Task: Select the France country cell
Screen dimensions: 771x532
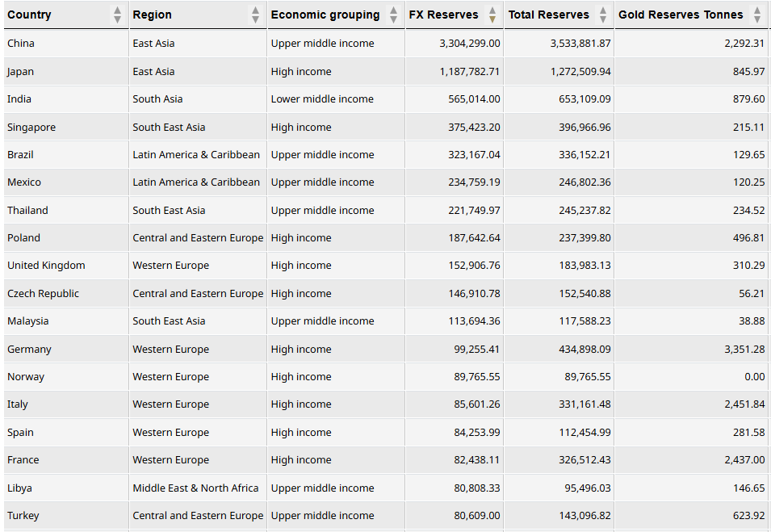Action: 66,459
